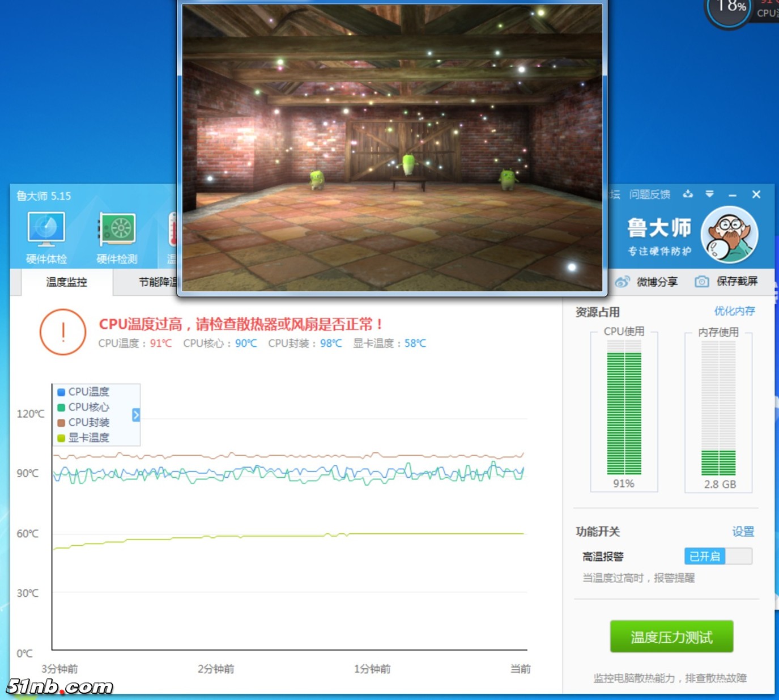
Task: Click the 保存截屏 camera screenshot icon
Action: 701,282
